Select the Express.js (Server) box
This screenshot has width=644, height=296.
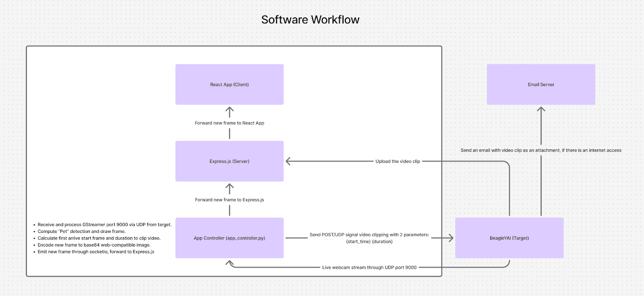[229, 161]
